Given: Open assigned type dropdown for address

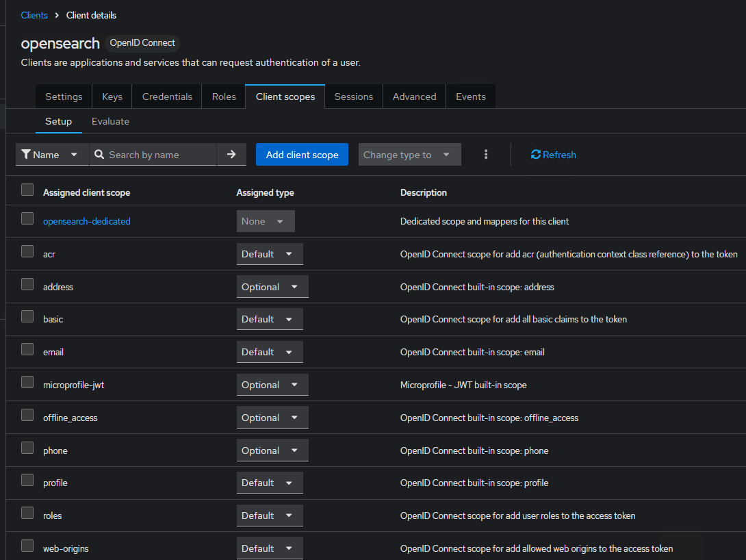Looking at the screenshot, I should 272,287.
